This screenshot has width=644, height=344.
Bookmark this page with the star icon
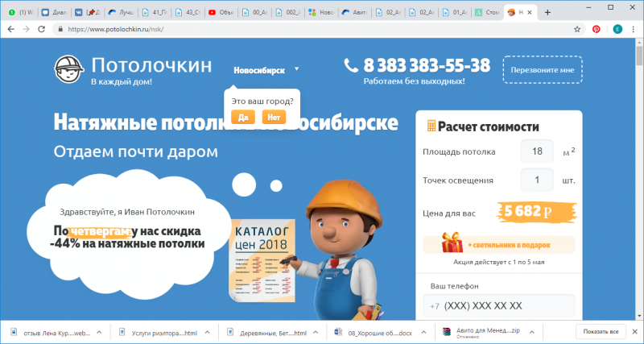pos(577,29)
